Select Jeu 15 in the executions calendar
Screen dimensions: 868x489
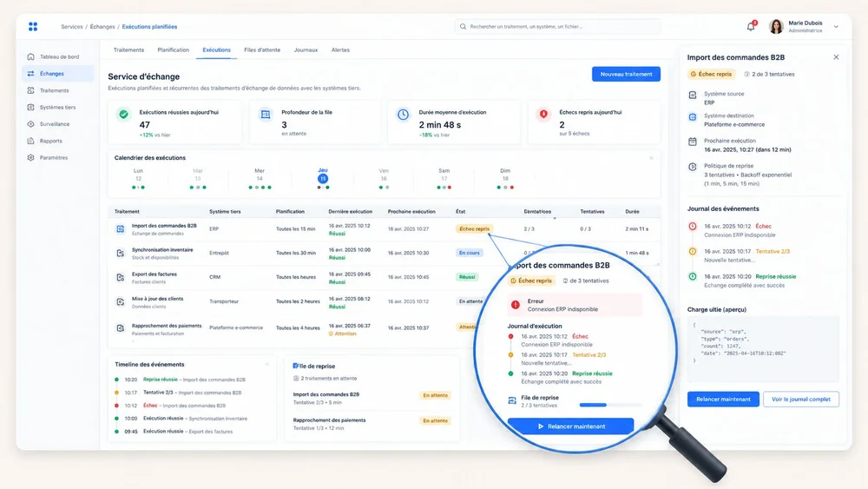click(x=323, y=178)
